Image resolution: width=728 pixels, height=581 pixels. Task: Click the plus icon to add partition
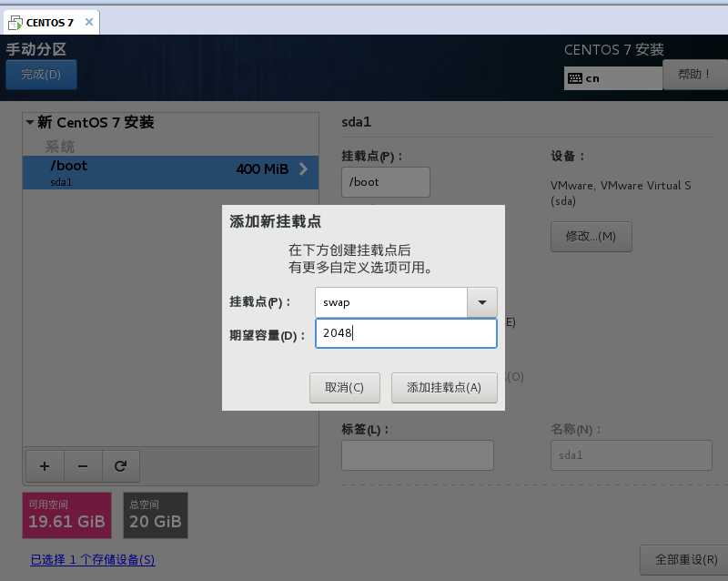point(45,466)
